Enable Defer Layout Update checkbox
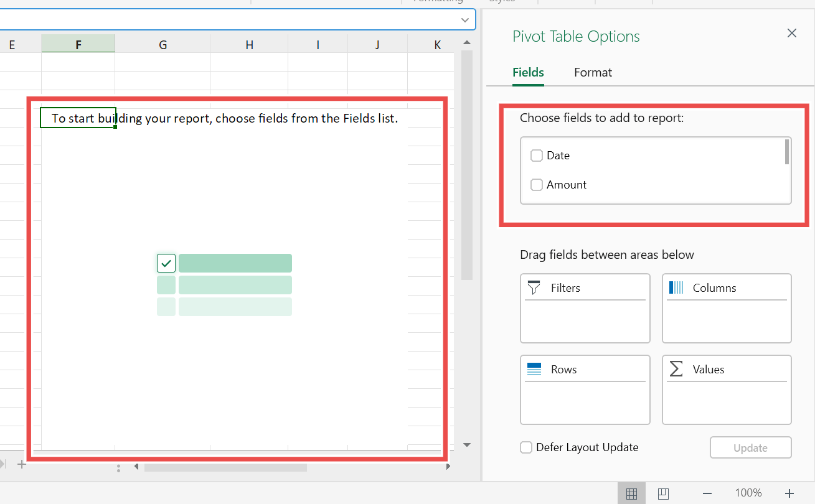Screen dimensions: 815x504 (x=526, y=447)
